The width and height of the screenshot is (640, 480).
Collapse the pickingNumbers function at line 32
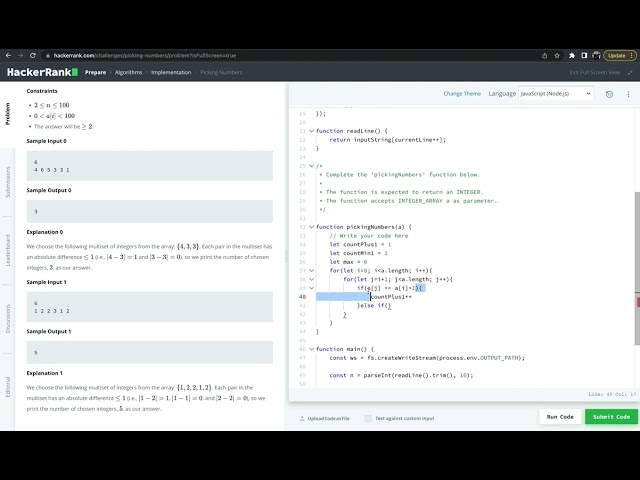click(311, 227)
